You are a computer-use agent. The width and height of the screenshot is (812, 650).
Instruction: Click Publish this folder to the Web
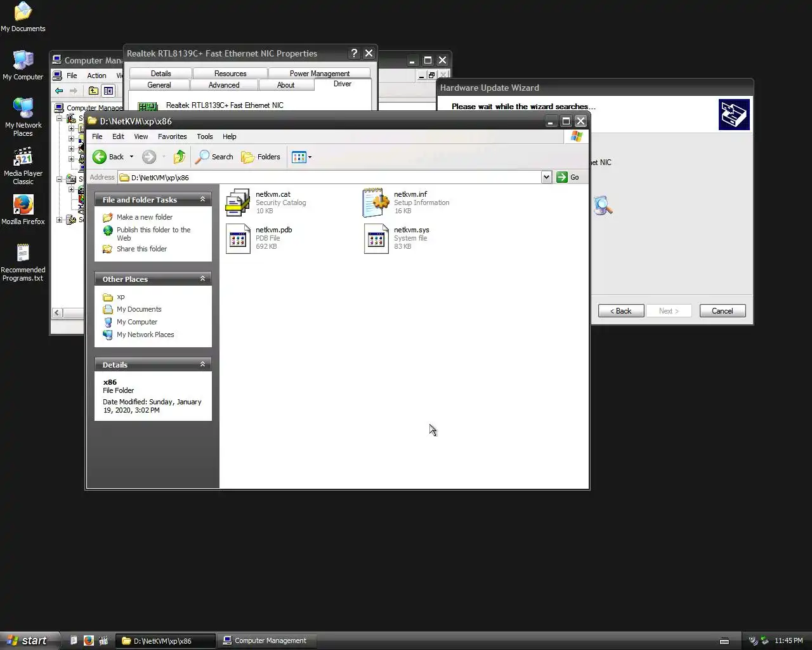pyautogui.click(x=153, y=234)
